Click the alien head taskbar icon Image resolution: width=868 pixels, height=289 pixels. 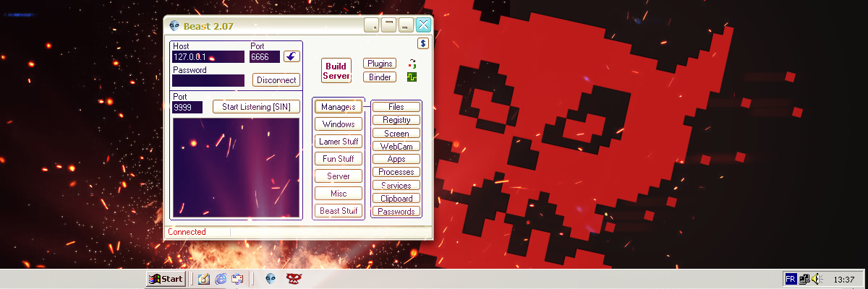tap(270, 279)
